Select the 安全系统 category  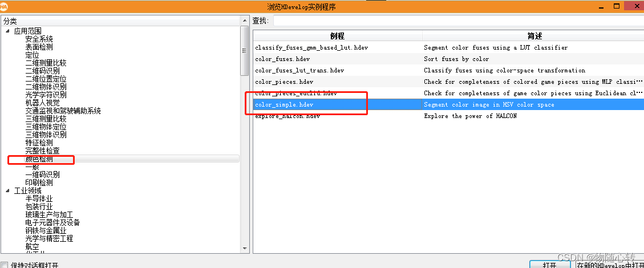click(39, 39)
